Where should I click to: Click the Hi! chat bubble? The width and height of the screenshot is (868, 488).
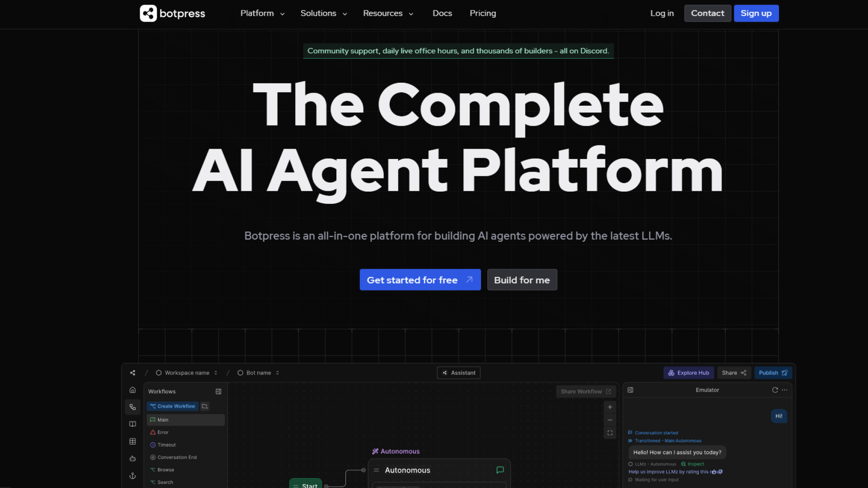pos(778,416)
